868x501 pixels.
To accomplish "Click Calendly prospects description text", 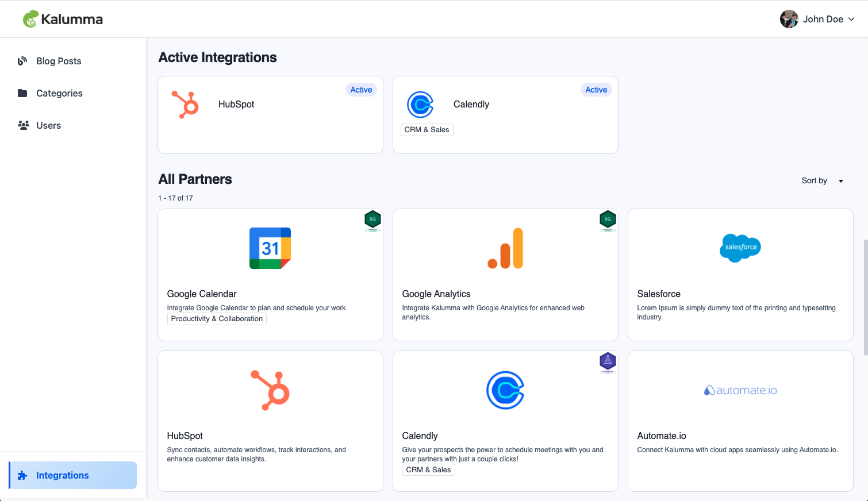I will coord(503,454).
